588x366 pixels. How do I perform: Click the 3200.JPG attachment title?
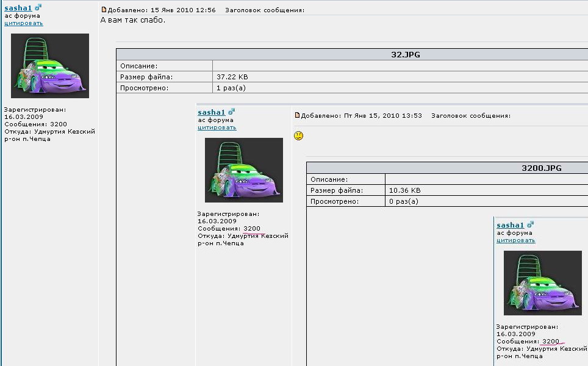coord(541,168)
